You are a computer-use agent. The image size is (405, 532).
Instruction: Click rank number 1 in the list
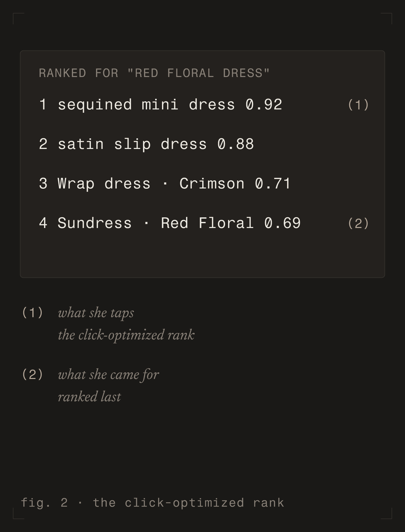[43, 105]
